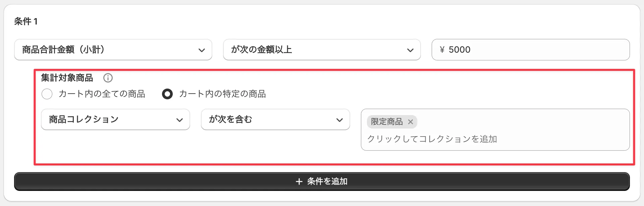
Task: Click the 限定商品 collection chip
Action: [x=386, y=122]
